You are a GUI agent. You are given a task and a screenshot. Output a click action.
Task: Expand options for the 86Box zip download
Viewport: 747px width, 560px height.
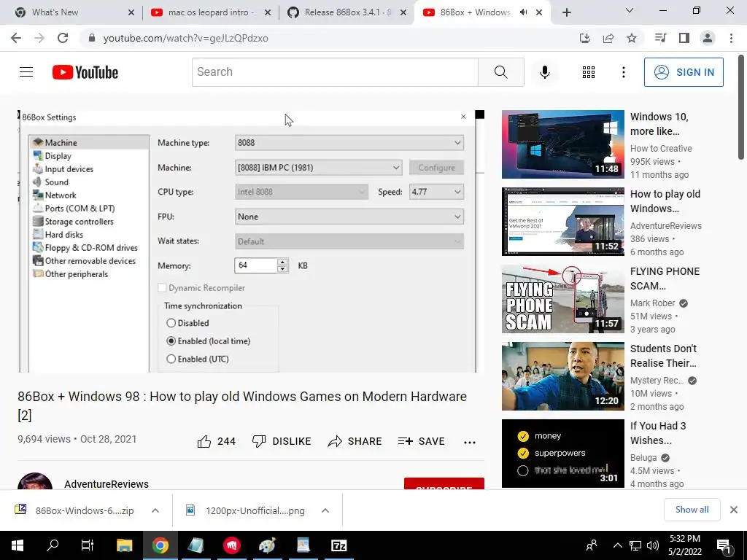155,510
